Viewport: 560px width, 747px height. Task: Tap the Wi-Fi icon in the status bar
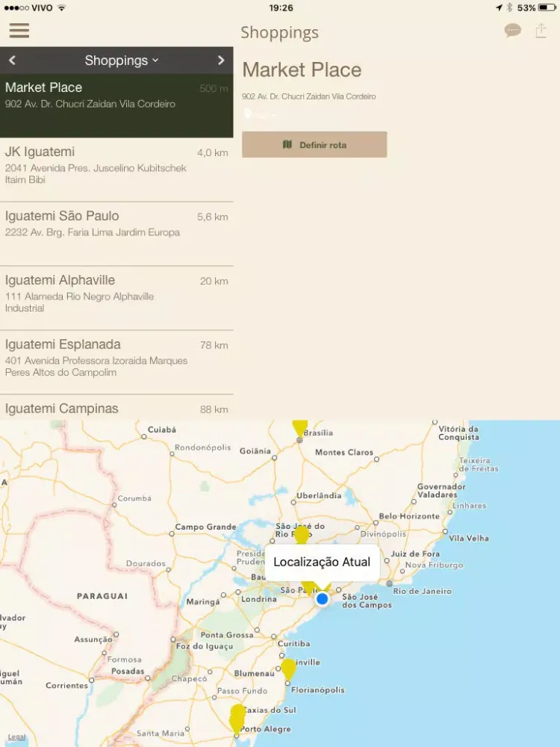(x=62, y=7)
